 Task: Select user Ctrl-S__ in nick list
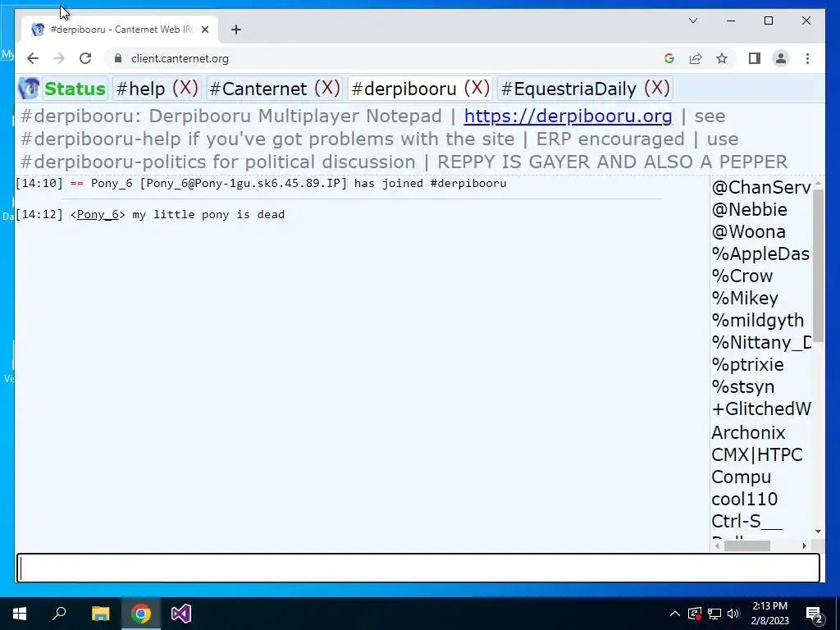click(746, 521)
